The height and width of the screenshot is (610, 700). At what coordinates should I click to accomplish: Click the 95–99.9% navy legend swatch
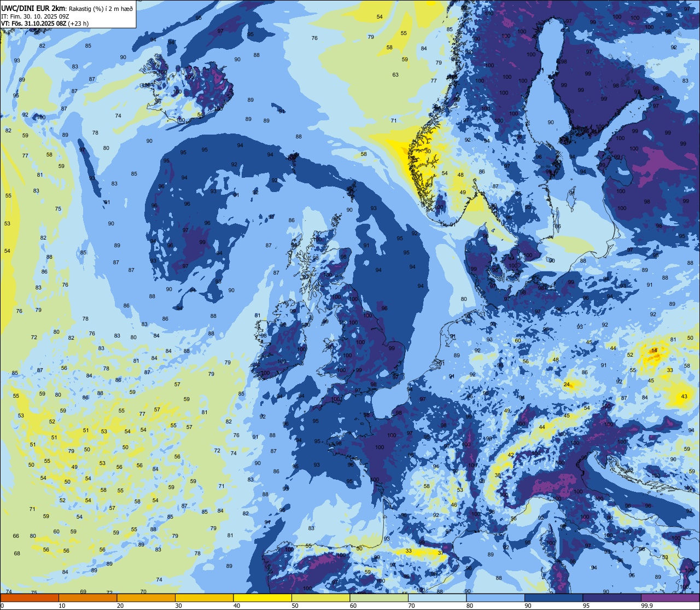[x=612, y=597]
